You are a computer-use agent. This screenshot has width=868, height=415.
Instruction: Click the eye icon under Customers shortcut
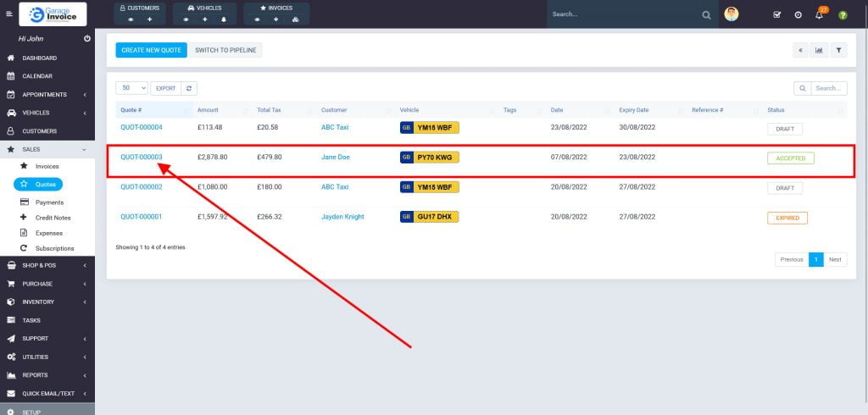click(131, 19)
